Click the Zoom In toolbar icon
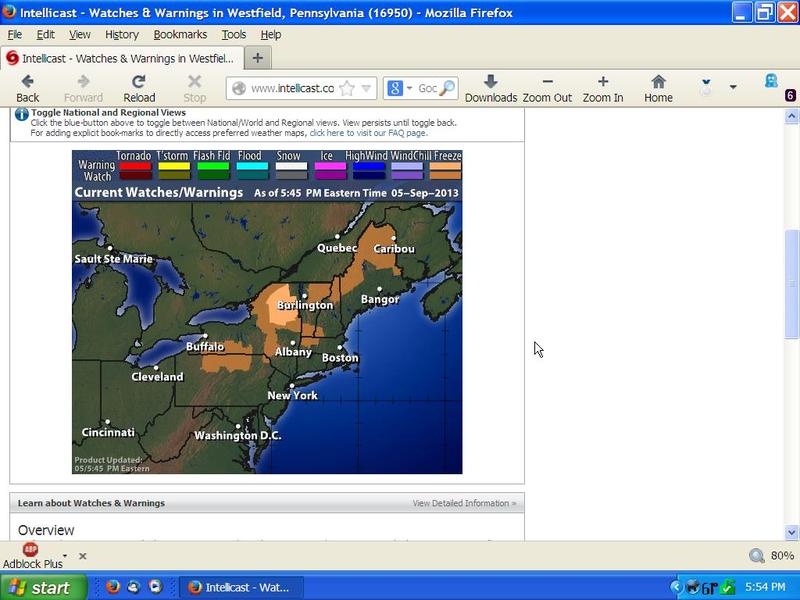The width and height of the screenshot is (800, 600). (x=603, y=88)
